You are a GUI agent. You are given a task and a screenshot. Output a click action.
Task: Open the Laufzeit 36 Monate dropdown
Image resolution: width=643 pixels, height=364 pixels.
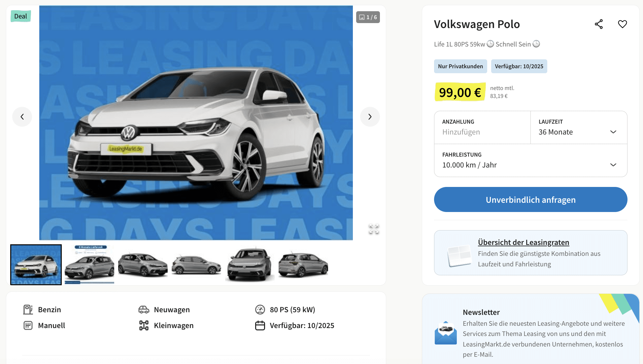pyautogui.click(x=579, y=128)
